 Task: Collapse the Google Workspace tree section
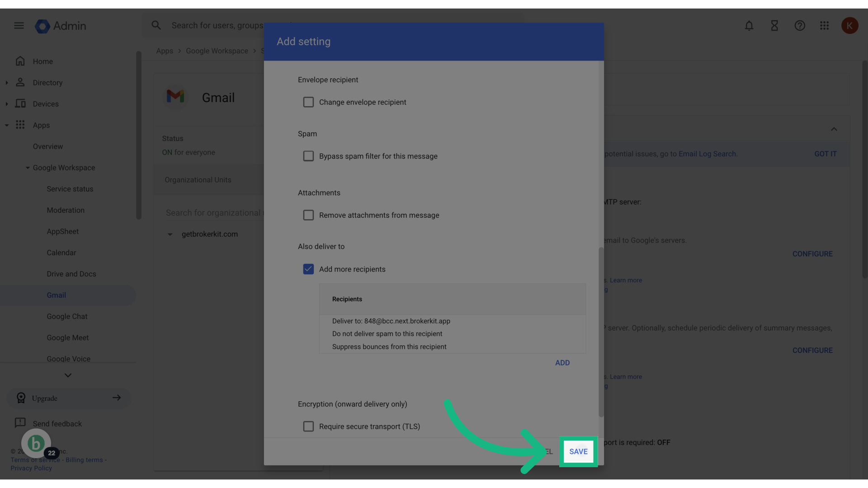(x=28, y=168)
